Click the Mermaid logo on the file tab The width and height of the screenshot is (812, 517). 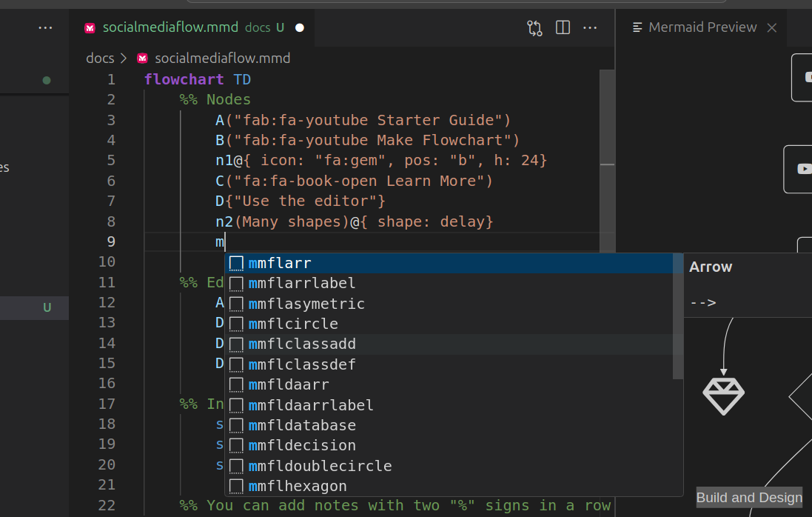coord(90,27)
